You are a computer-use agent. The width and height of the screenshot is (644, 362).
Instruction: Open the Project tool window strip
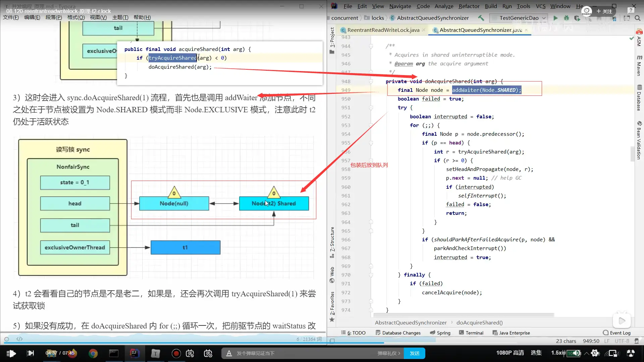tap(332, 40)
